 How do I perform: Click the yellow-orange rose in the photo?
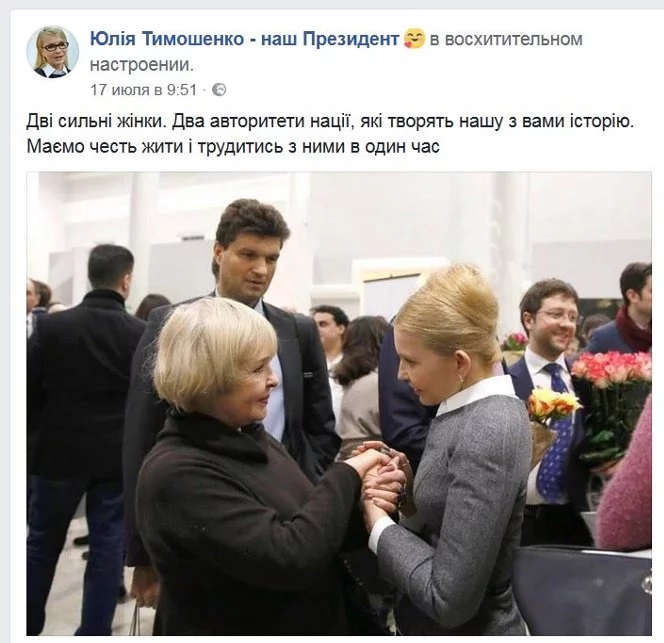pos(552,405)
